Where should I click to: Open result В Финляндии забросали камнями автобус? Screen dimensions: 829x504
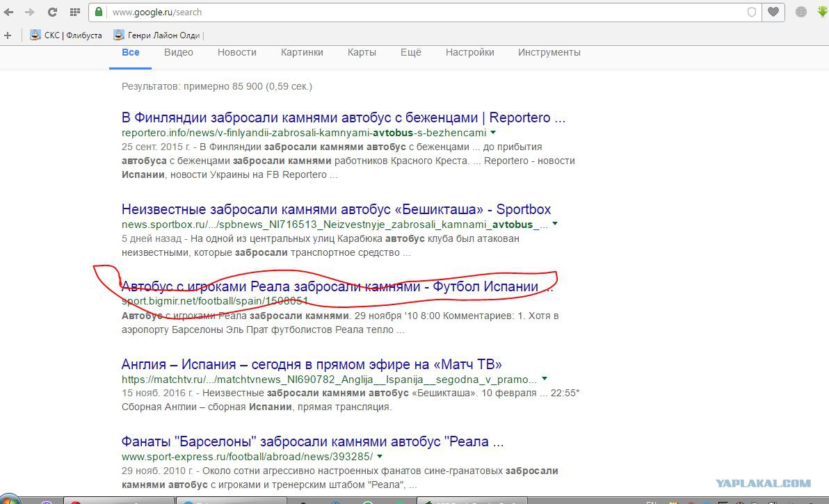coord(343,117)
